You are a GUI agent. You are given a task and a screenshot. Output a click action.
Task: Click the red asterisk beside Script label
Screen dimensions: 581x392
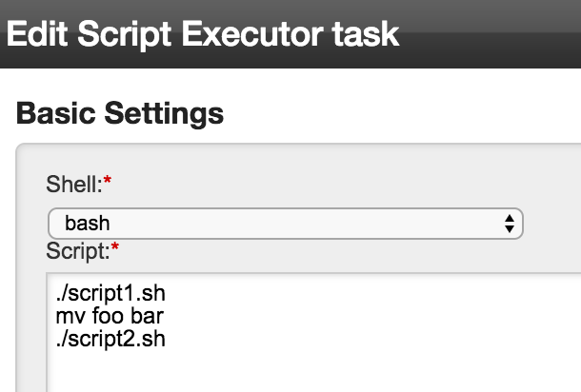pos(115,246)
